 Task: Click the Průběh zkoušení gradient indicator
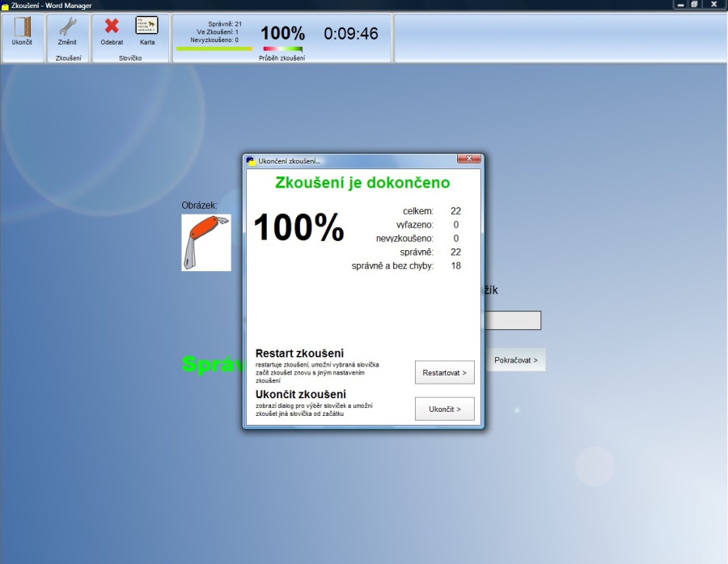click(282, 49)
